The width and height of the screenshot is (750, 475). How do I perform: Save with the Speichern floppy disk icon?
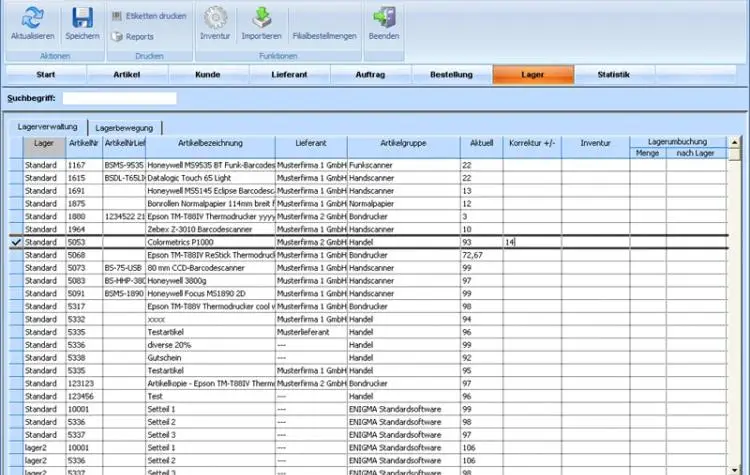[82, 18]
